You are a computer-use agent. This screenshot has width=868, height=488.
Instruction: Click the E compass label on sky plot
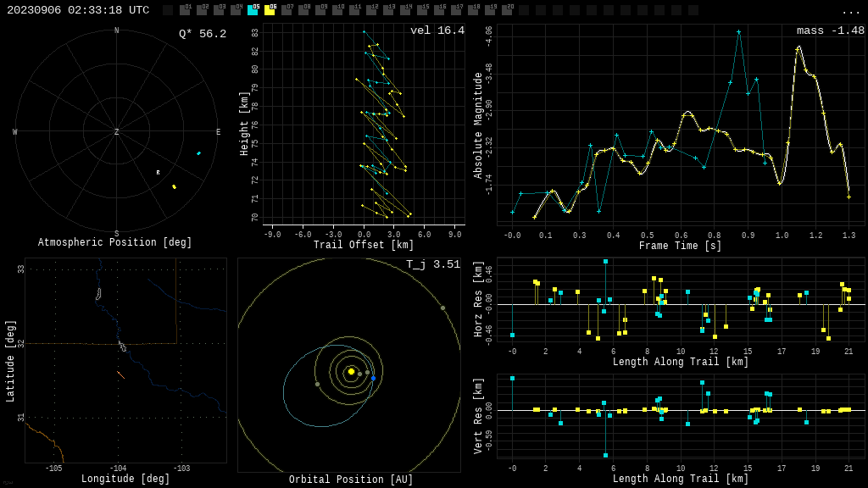[x=218, y=131]
